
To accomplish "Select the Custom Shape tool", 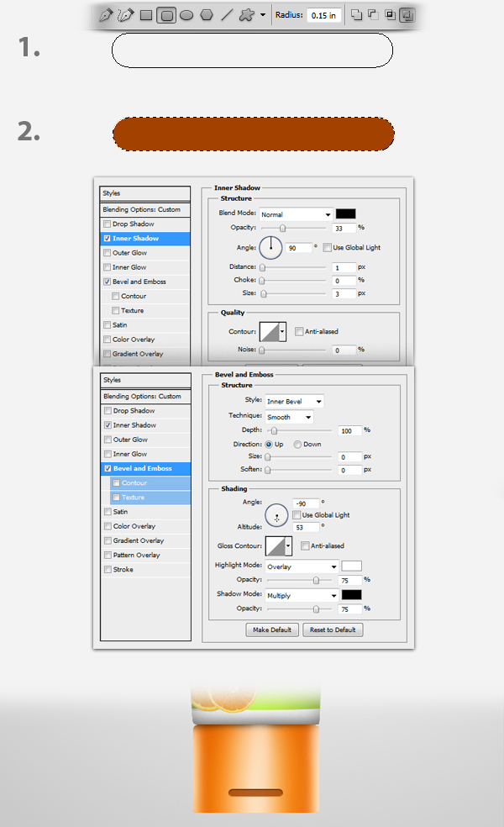I will click(247, 15).
